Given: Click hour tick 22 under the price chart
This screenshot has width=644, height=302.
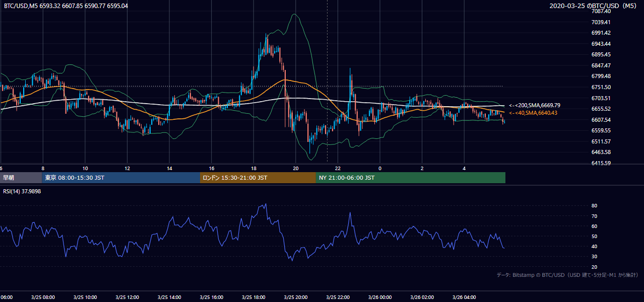Looking at the screenshot, I should click(338, 168).
